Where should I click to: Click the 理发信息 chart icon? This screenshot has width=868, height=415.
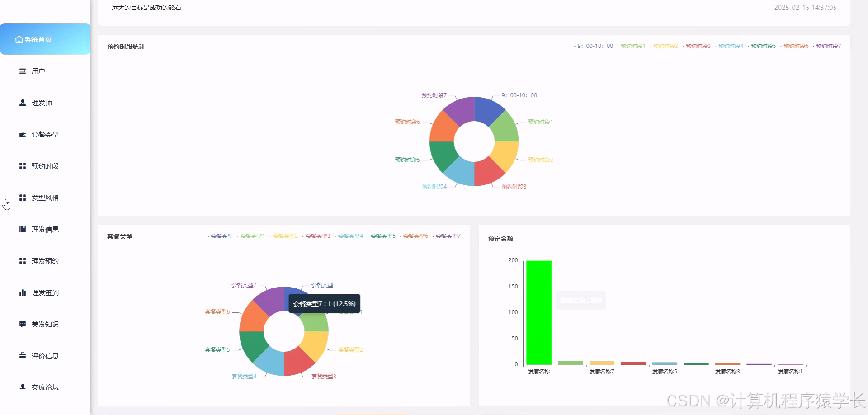point(23,229)
